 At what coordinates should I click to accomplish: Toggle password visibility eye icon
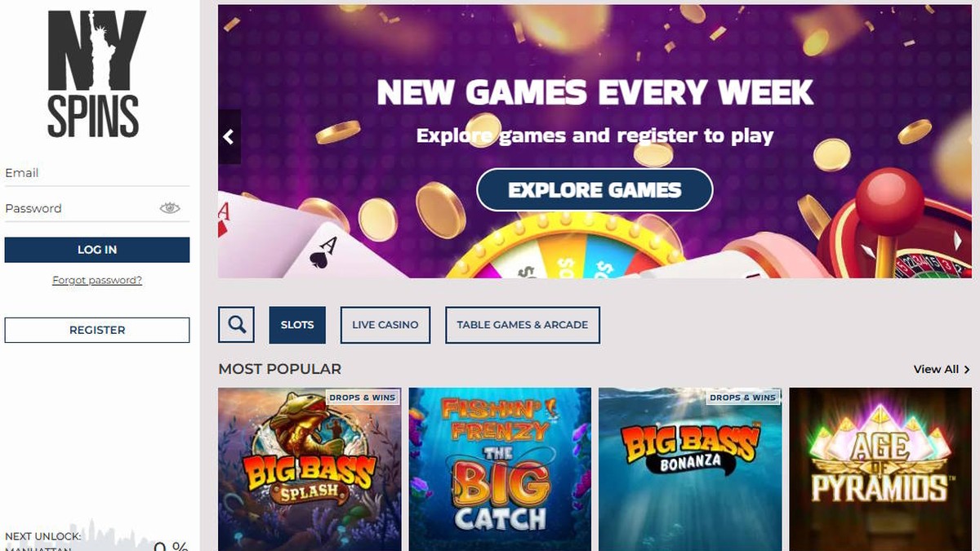[170, 208]
